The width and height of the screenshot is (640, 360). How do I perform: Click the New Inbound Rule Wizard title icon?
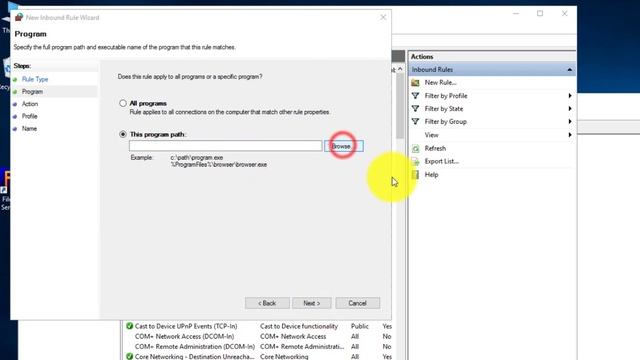click(19, 17)
